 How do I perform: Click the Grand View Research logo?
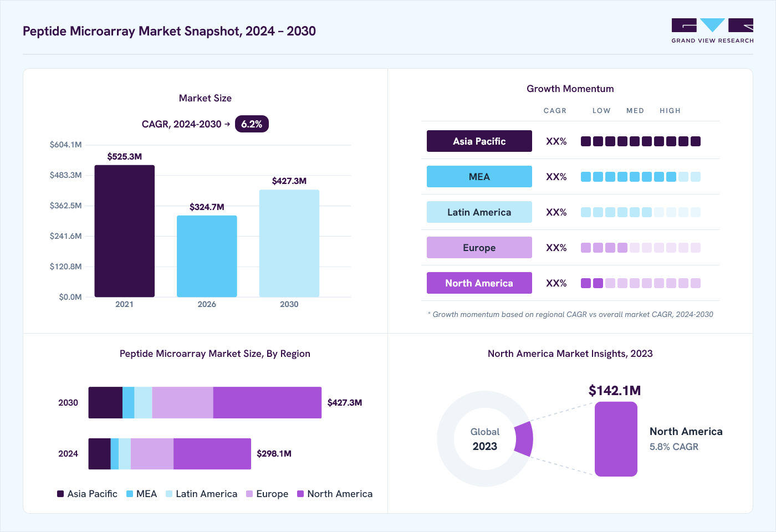pos(712,31)
